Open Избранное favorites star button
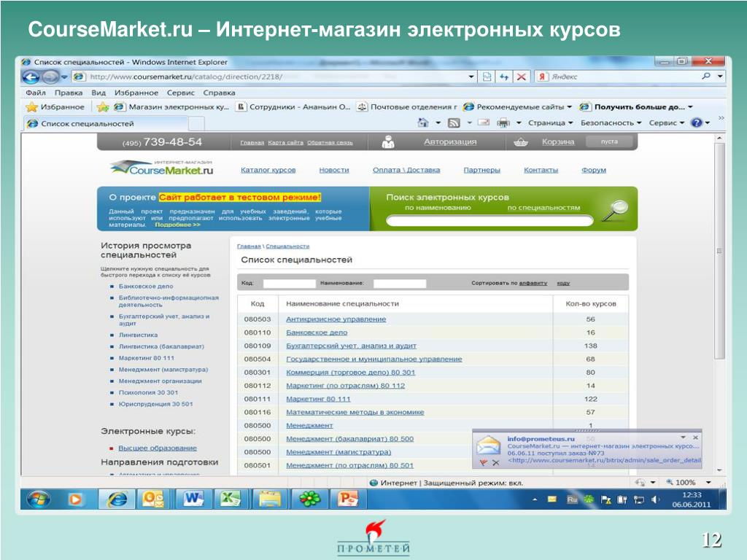Screen dimensions: 747x560 [55, 107]
